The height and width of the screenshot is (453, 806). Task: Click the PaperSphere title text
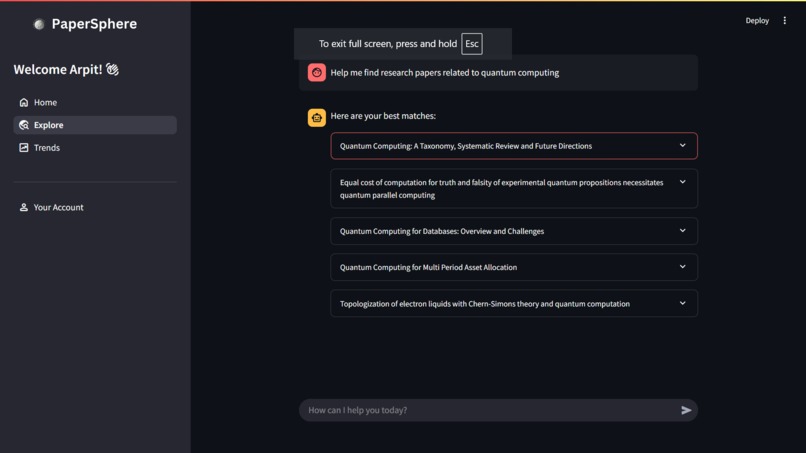[x=94, y=24]
